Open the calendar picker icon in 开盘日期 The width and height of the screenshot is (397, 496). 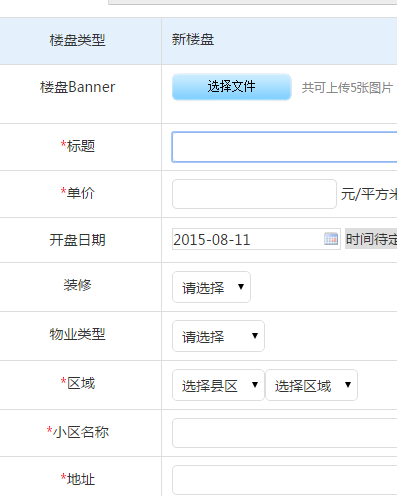click(331, 239)
